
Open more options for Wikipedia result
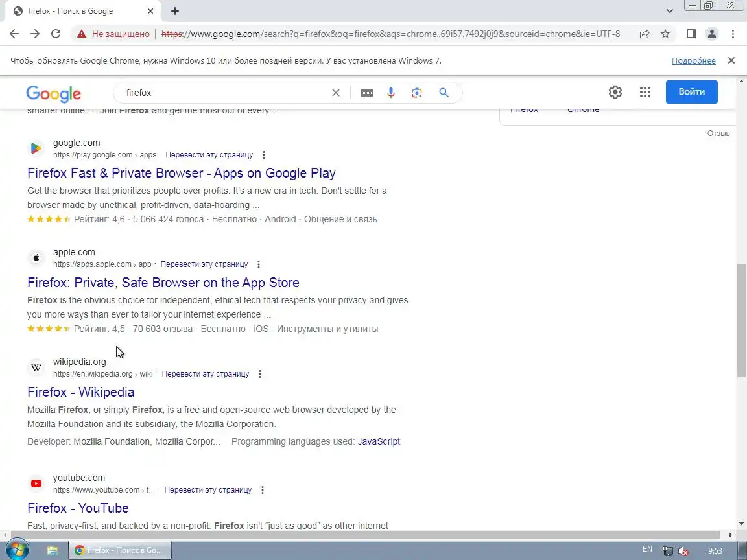pyautogui.click(x=260, y=374)
